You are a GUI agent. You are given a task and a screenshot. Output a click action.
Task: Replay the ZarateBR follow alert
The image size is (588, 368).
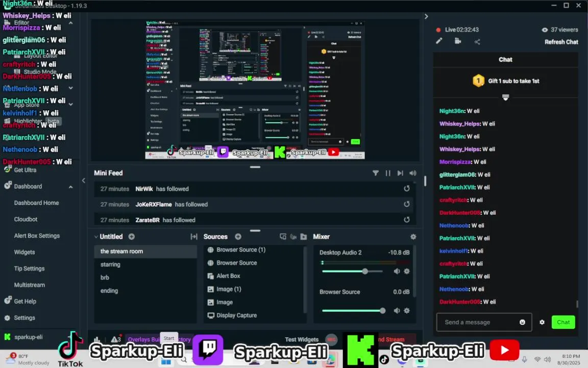(x=406, y=220)
